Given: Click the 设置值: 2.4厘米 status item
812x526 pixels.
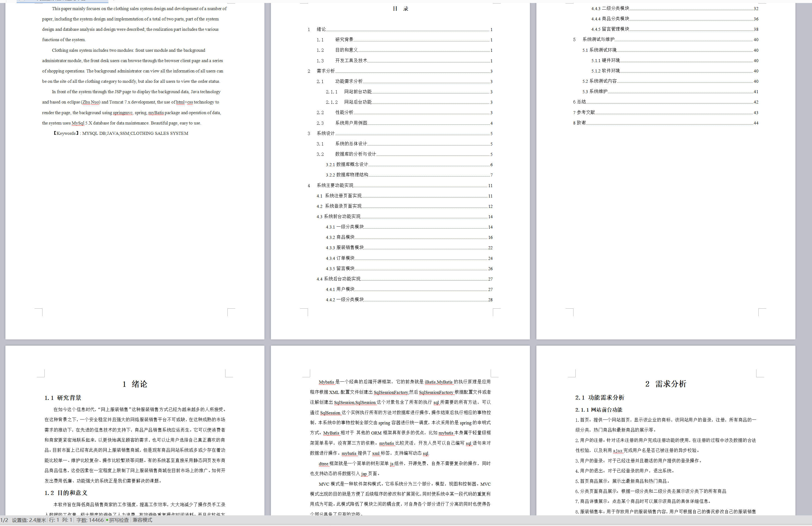Looking at the screenshot, I should click(29, 520).
